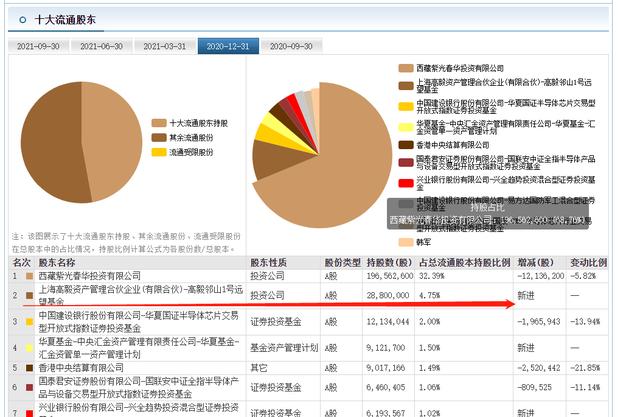Click red legend swatch for 兴业银行 兴全趋势
The width and height of the screenshot is (640, 417).
pos(406,183)
